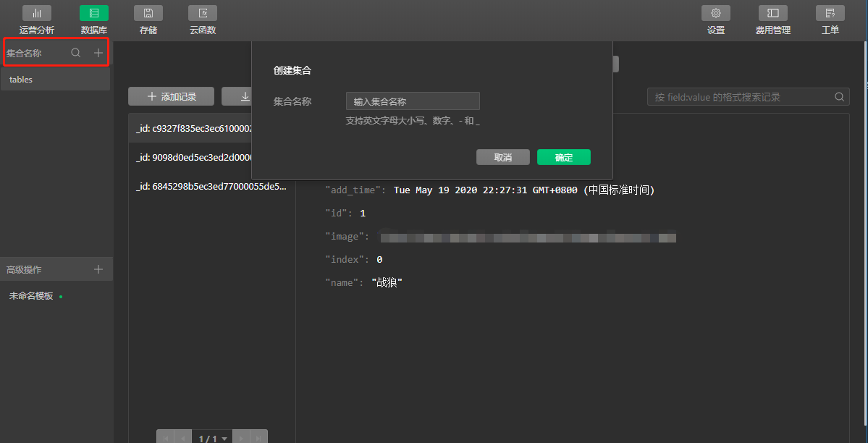This screenshot has height=443, width=868.
Task: Go to next page of records
Action: [x=241, y=439]
